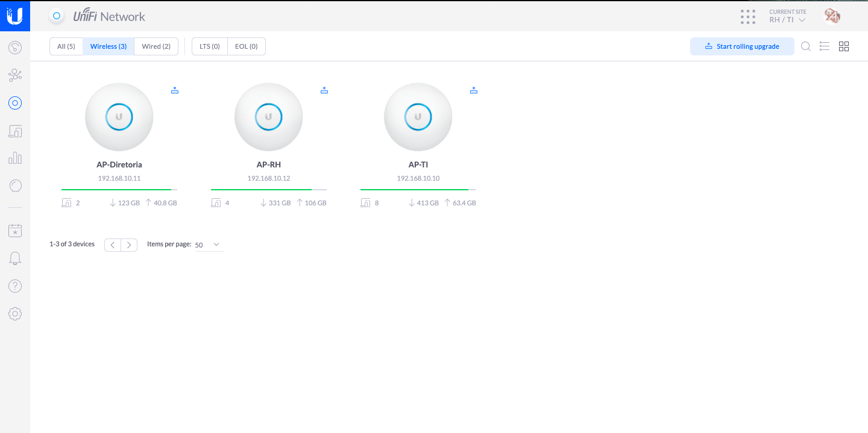
Task: Open the AP-TI device thumbnail
Action: pos(418,117)
